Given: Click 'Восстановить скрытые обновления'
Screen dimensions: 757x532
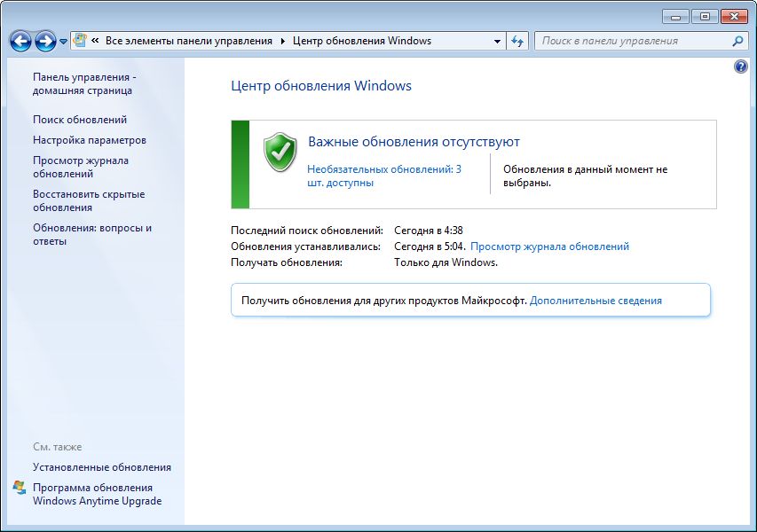Looking at the screenshot, I should point(89,200).
